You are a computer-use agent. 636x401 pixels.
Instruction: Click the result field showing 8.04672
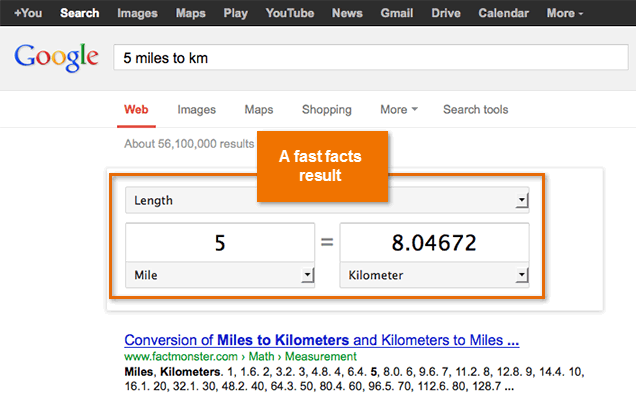pos(434,242)
